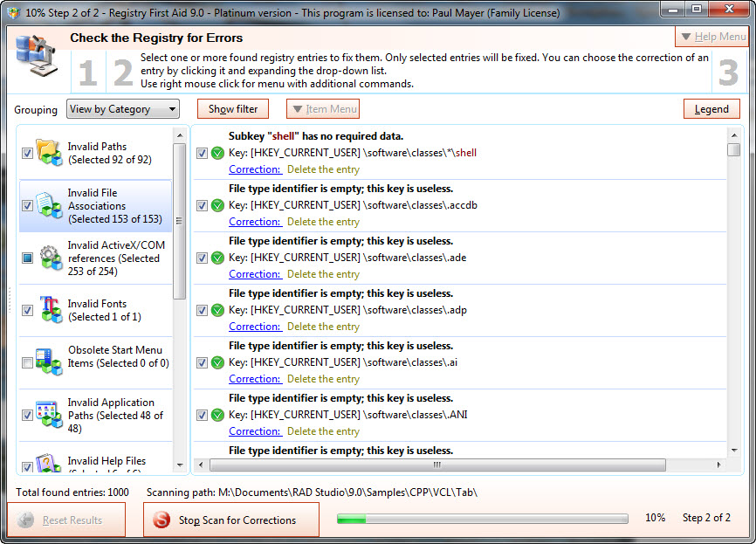756x544 pixels.
Task: Click the back arrow icon on Reset Results
Action: [25, 520]
